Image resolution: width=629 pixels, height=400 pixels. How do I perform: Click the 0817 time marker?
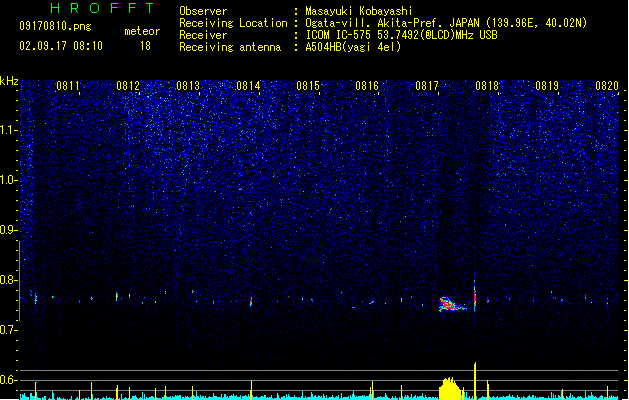point(427,86)
